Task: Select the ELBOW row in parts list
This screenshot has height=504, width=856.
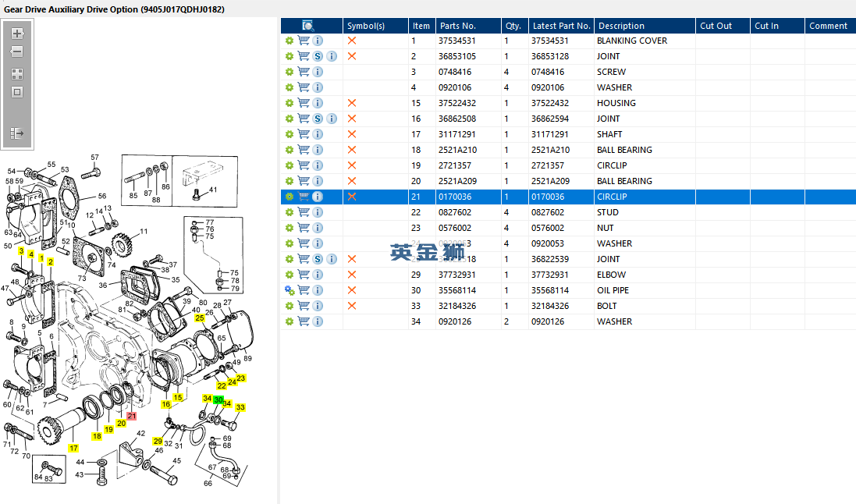Action: coord(568,275)
